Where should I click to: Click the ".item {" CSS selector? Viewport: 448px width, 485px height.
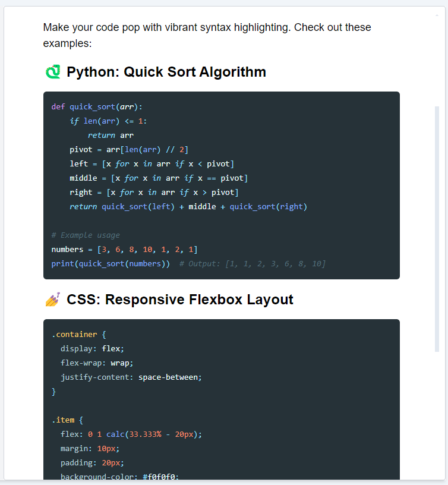coord(69,420)
